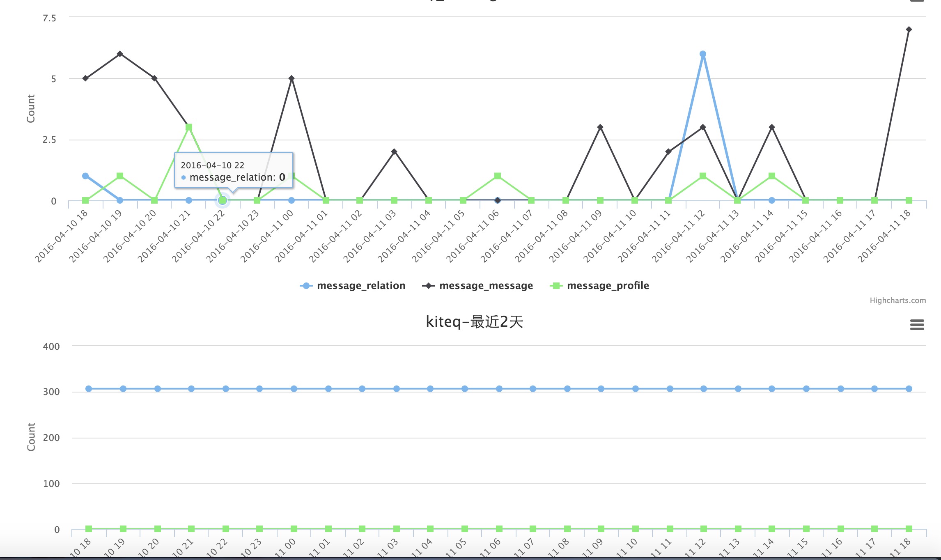Hide the message_message series via its legend label

[486, 286]
